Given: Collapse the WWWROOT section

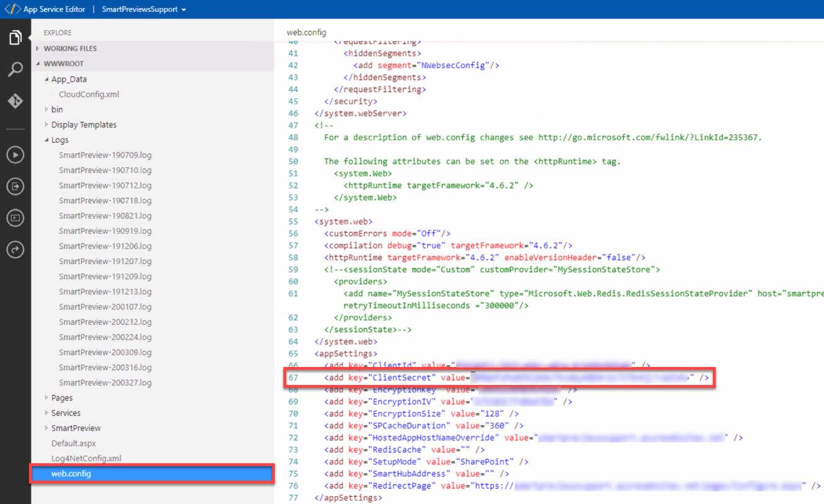Looking at the screenshot, I should (63, 63).
